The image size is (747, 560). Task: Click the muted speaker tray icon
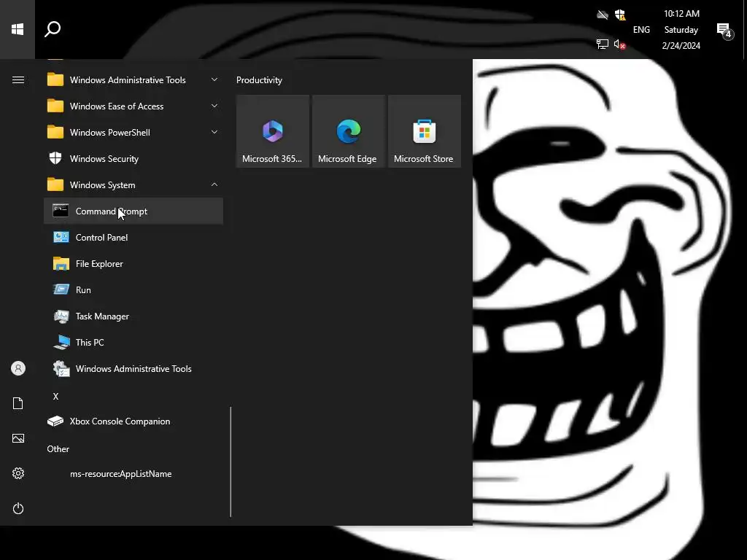click(x=619, y=44)
